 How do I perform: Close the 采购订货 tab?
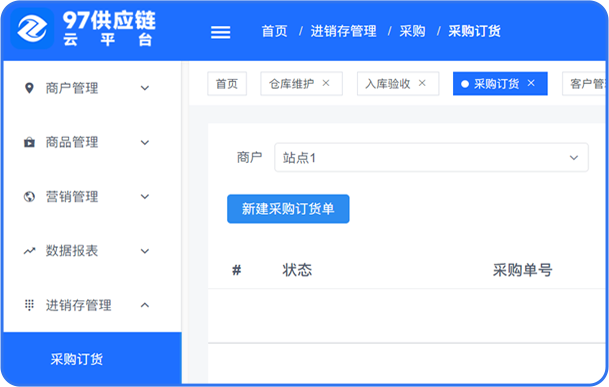point(531,83)
